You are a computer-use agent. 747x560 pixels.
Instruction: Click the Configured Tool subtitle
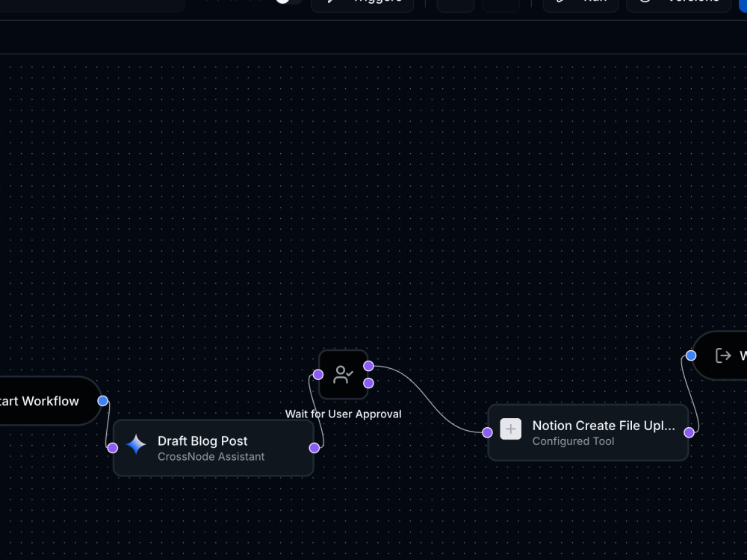click(573, 441)
